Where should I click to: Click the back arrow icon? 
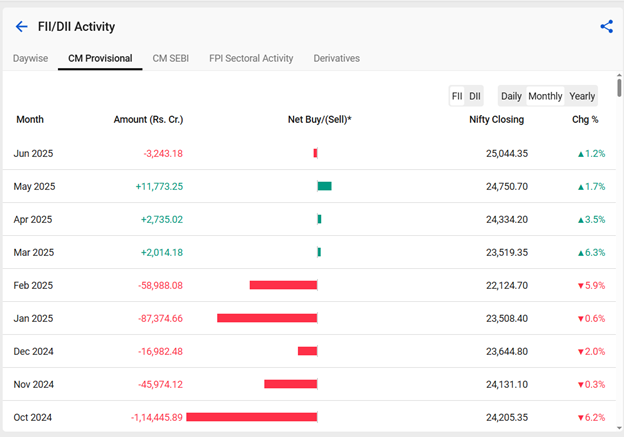point(22,26)
